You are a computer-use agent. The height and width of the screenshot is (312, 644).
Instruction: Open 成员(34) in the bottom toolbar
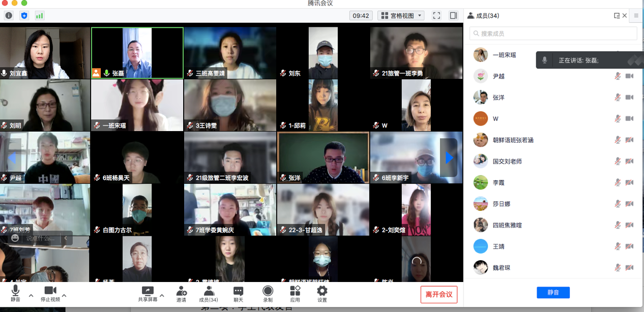coord(209,294)
